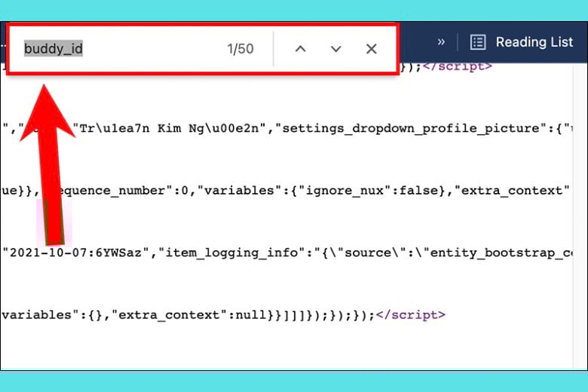Viewport: 588px width, 392px height.
Task: Click the last closing script tag
Action: (x=411, y=314)
